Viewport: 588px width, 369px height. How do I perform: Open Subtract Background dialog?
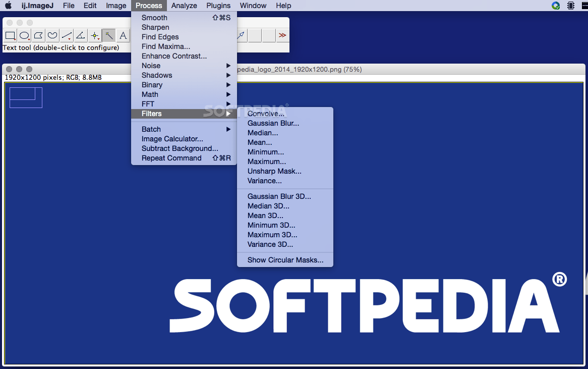tap(184, 148)
